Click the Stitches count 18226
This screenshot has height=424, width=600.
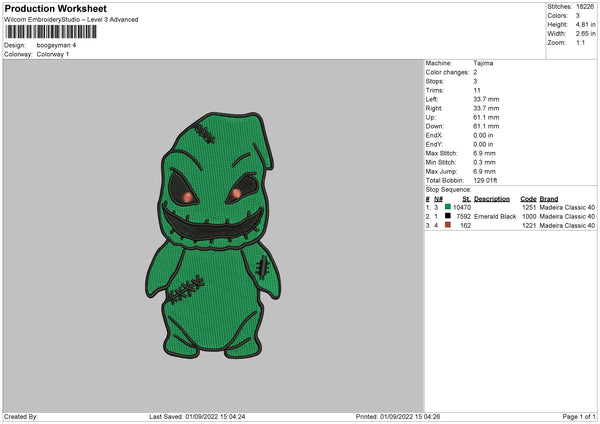pyautogui.click(x=587, y=6)
